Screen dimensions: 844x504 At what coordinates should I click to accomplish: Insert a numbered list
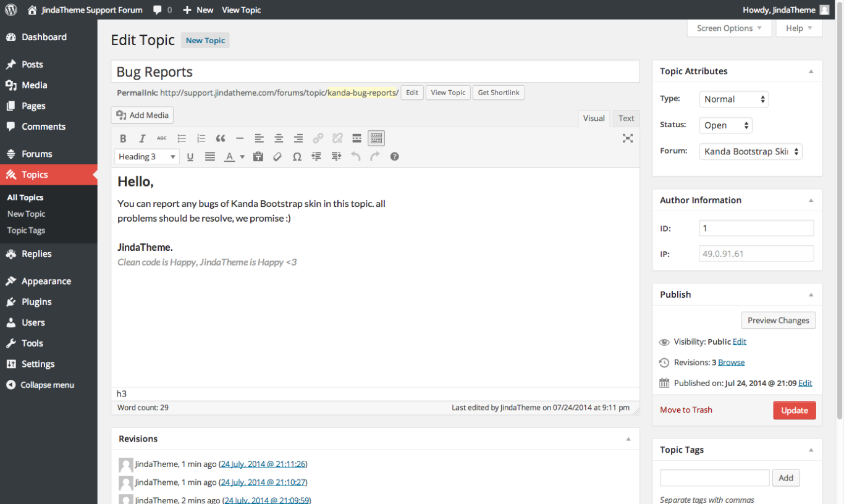click(x=201, y=138)
